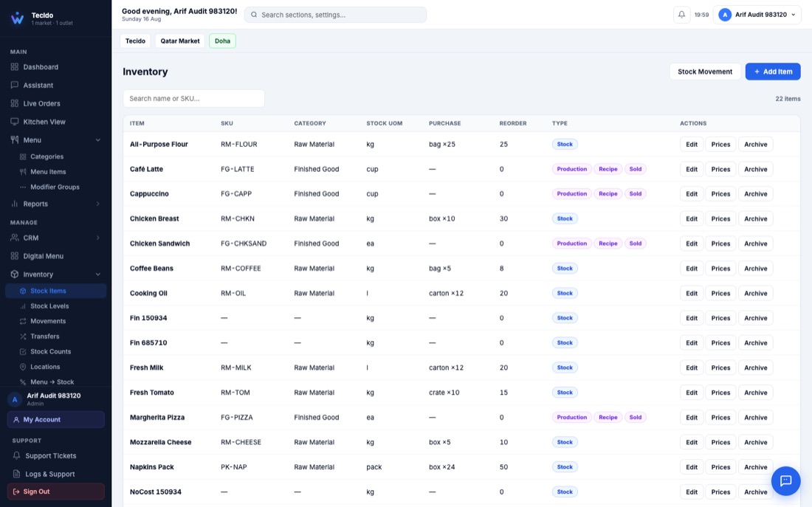Click the CRM people icon

click(x=15, y=238)
